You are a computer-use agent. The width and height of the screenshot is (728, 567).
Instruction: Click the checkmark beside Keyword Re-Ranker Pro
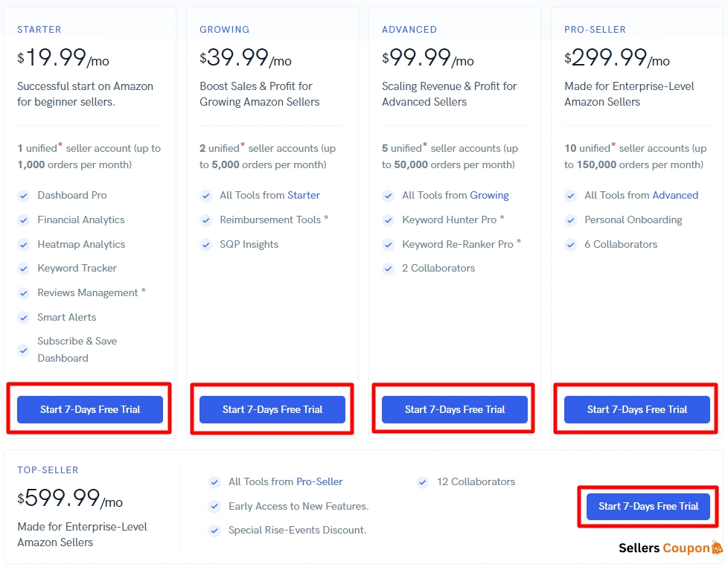[388, 245]
